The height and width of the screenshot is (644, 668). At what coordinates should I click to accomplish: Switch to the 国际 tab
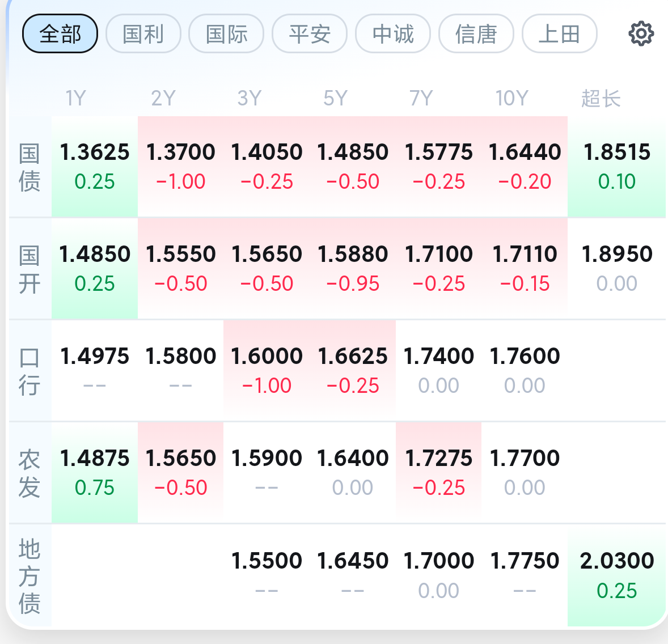[226, 33]
